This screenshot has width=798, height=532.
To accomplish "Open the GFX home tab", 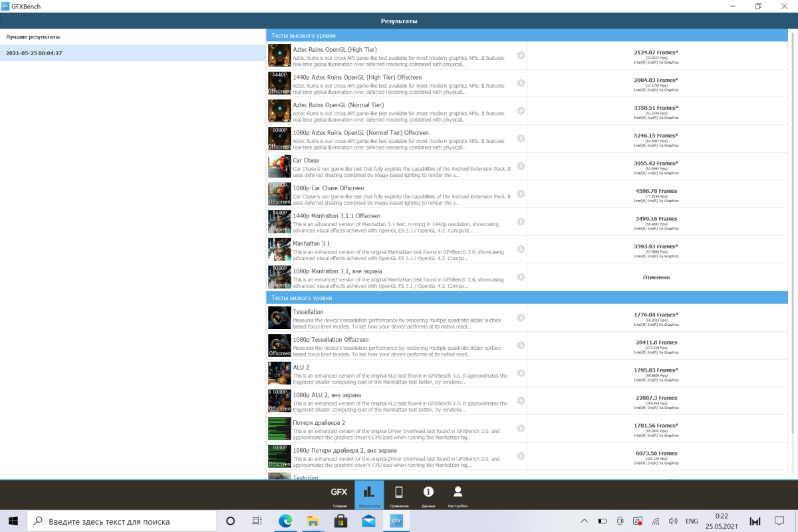I will (x=340, y=495).
